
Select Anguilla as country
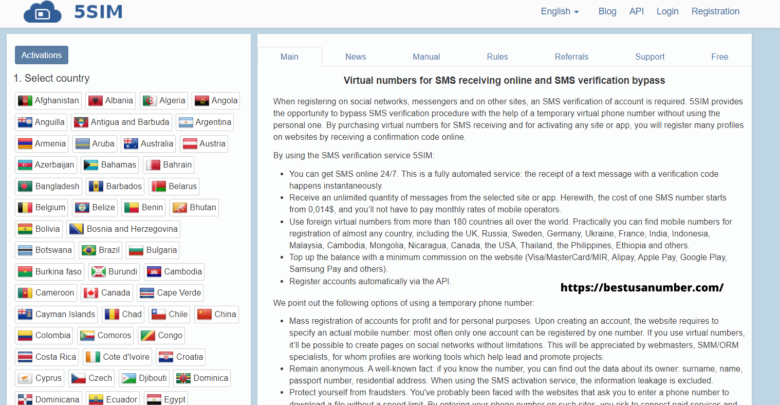[41, 122]
